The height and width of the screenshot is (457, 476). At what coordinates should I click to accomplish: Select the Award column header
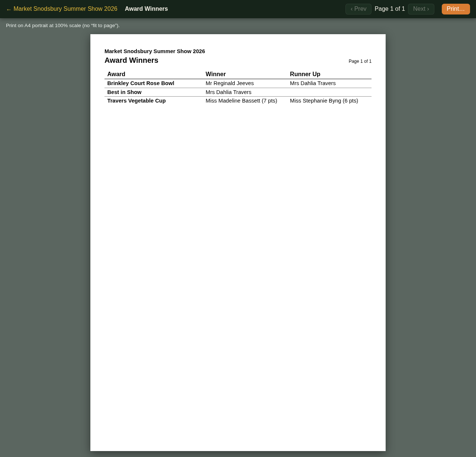tap(116, 74)
